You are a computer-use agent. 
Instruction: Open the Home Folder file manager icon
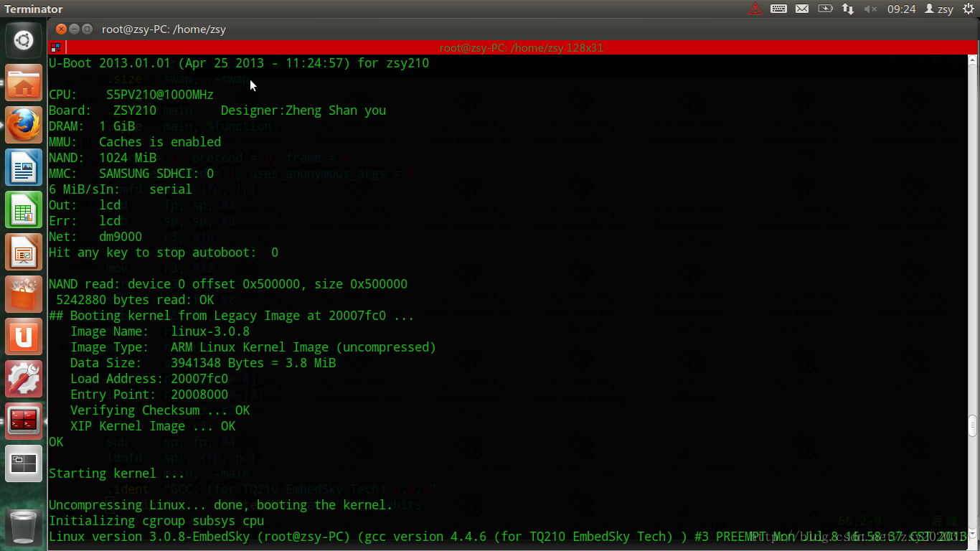point(24,84)
